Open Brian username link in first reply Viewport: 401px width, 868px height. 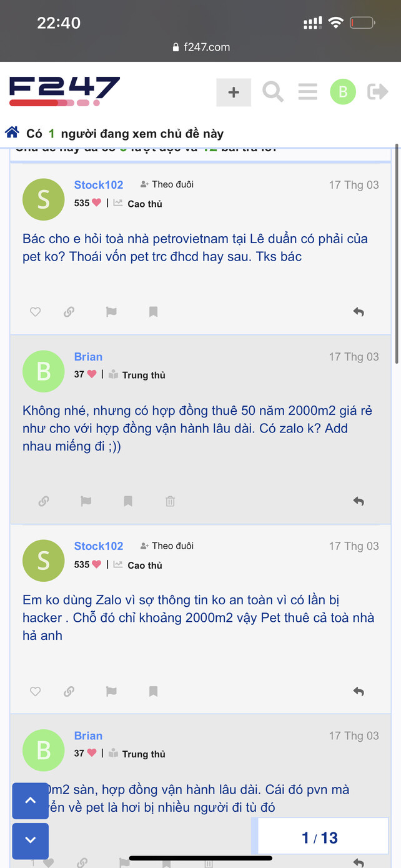click(x=88, y=357)
